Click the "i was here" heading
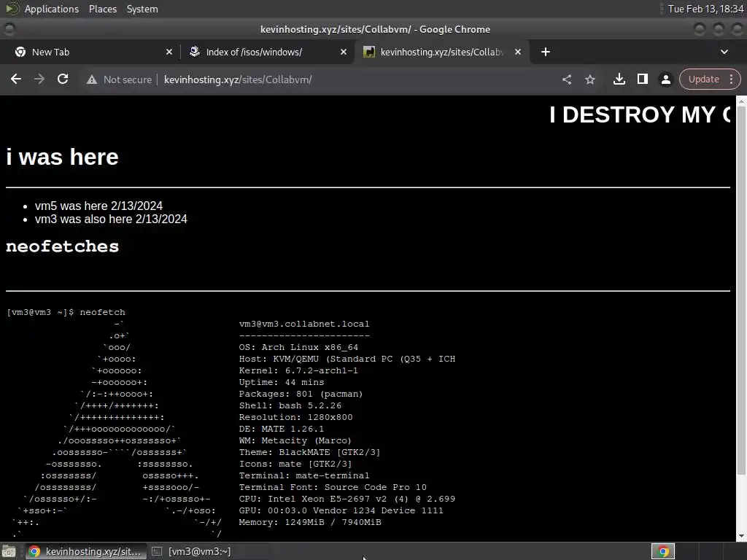The width and height of the screenshot is (747, 560). [x=63, y=157]
